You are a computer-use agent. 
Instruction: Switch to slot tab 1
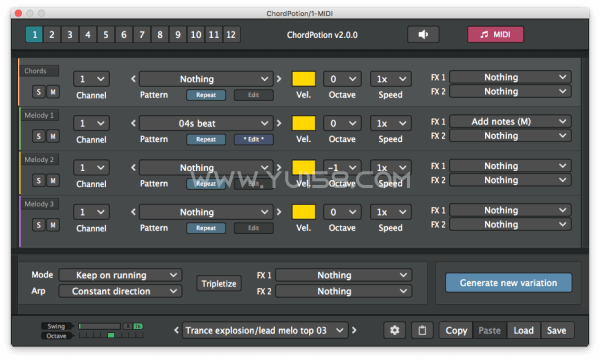tap(34, 34)
